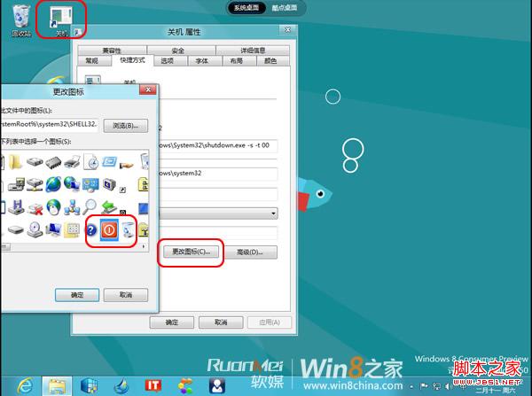
Task: Show hidden tray icons arrow
Action: click(x=411, y=386)
